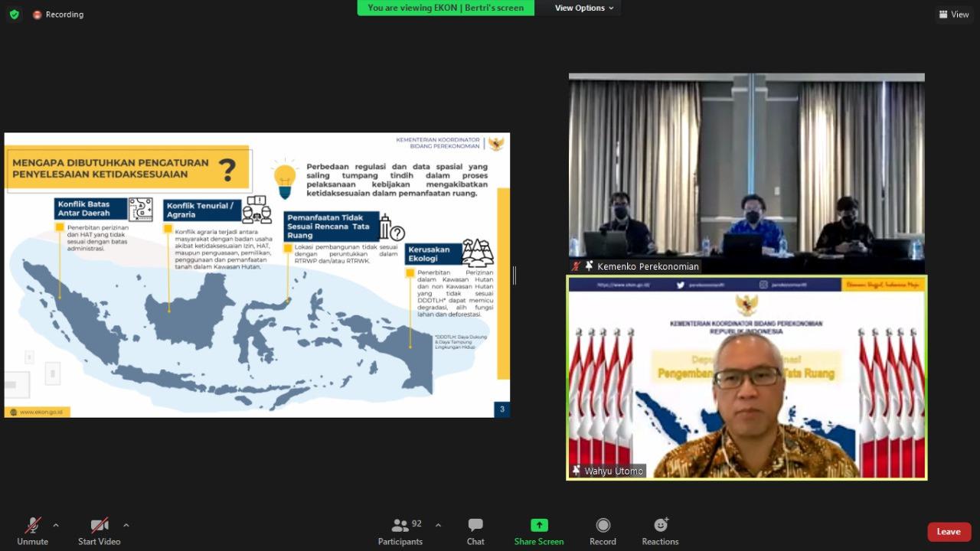Expand the Participants options caret
This screenshot has height=551, width=980.
(438, 525)
